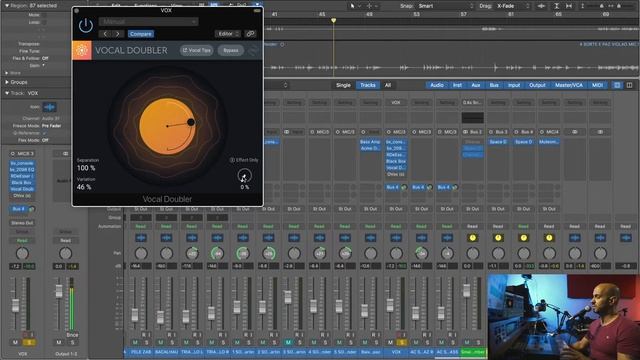The height and width of the screenshot is (360, 640).
Task: Click the stereo format icon on the Bus 2 strip
Action: (466, 132)
